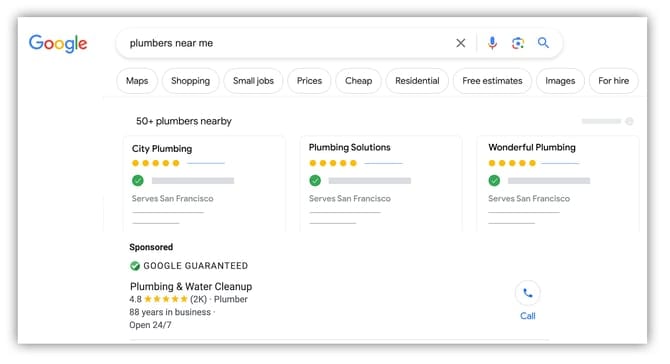Screen dimensions: 670x364
Task: Click the magnifying glass search icon
Action: coord(543,43)
